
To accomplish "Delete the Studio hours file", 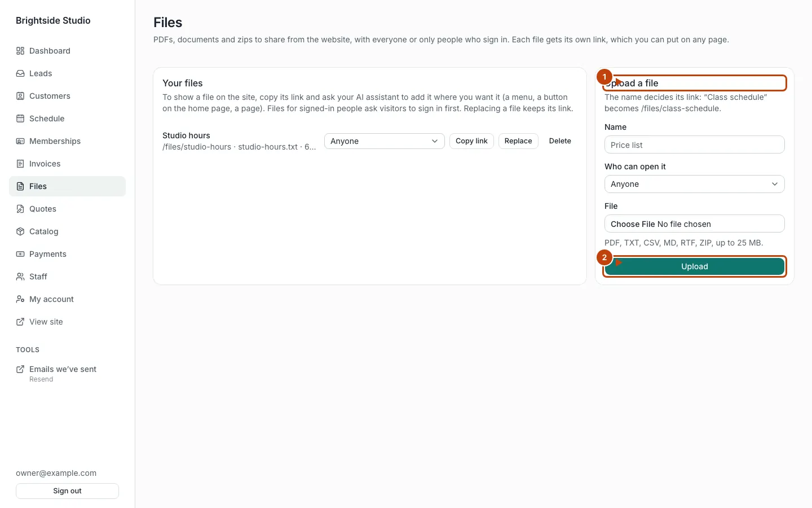I will (560, 141).
